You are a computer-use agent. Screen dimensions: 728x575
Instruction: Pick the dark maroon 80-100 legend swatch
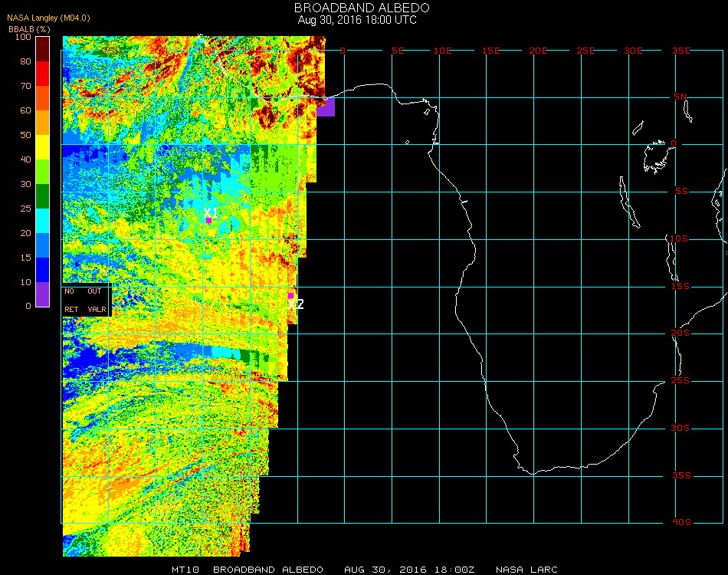point(43,49)
